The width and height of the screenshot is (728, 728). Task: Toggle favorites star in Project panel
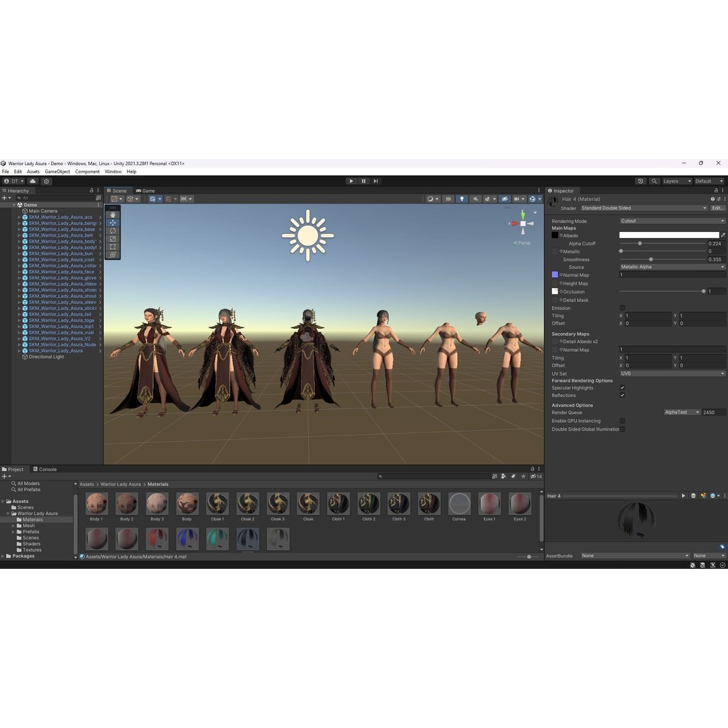pos(523,477)
